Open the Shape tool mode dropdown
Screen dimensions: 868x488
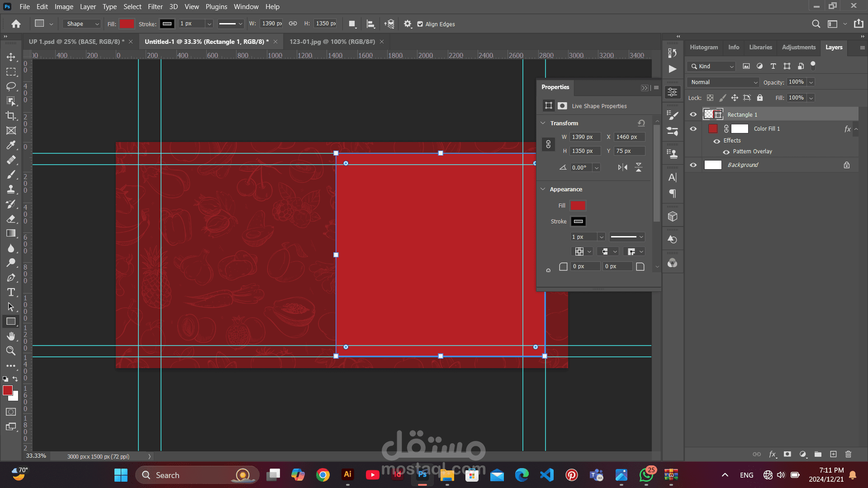[82, 24]
